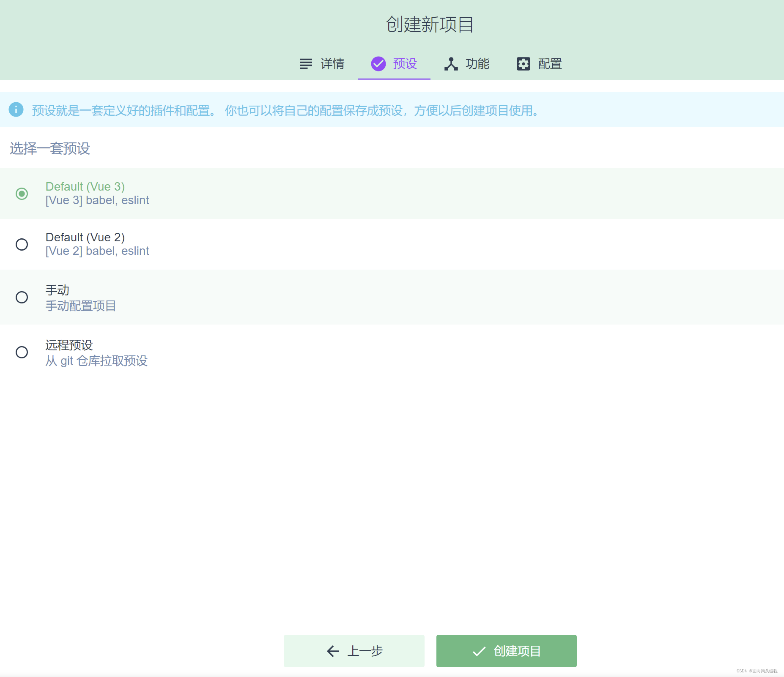Click the [Vue 3] babel, eslint description text
784x677 pixels.
pyautogui.click(x=97, y=200)
